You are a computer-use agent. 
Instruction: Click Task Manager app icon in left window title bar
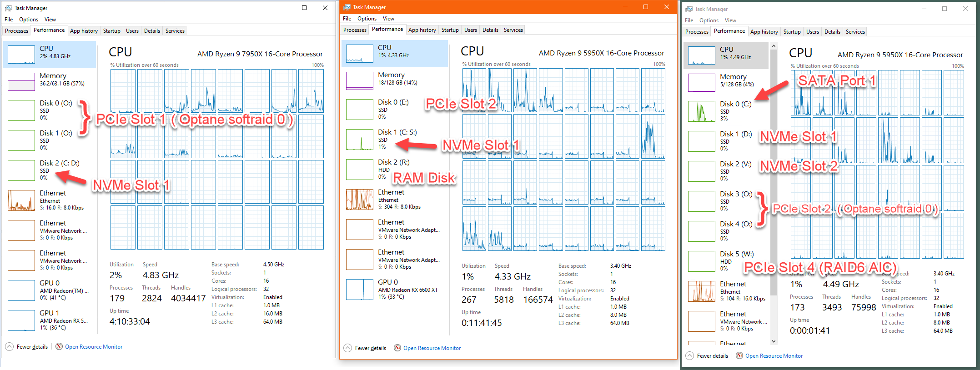(8, 8)
